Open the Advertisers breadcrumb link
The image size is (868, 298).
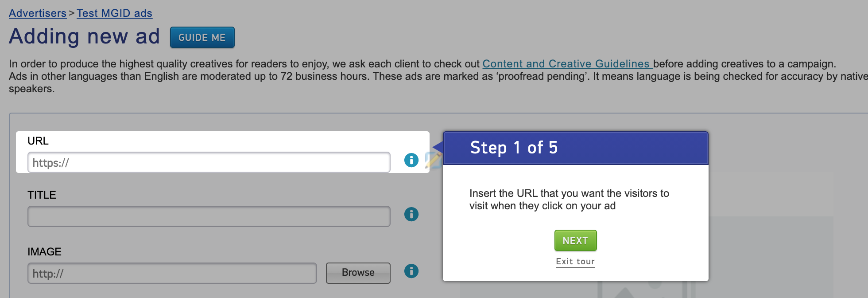click(38, 13)
